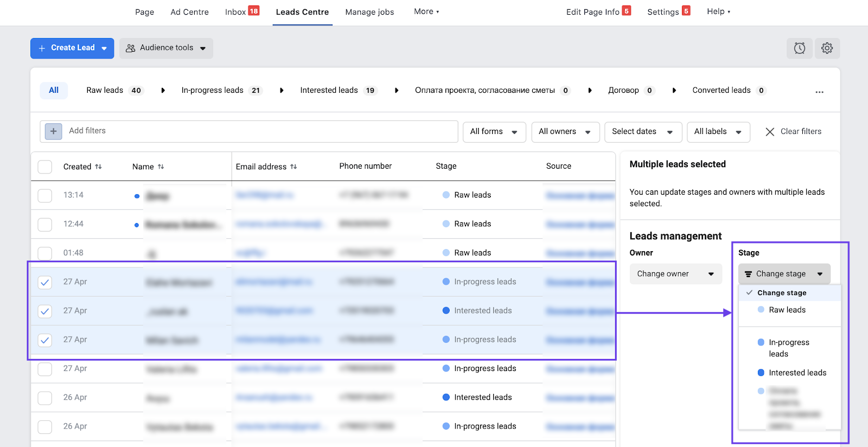Choose Interested leads in stage menu

point(797,373)
